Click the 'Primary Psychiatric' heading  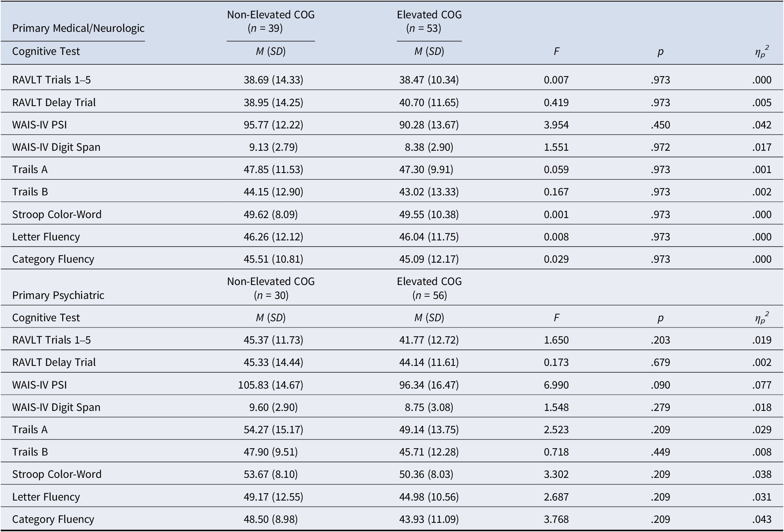pyautogui.click(x=58, y=295)
